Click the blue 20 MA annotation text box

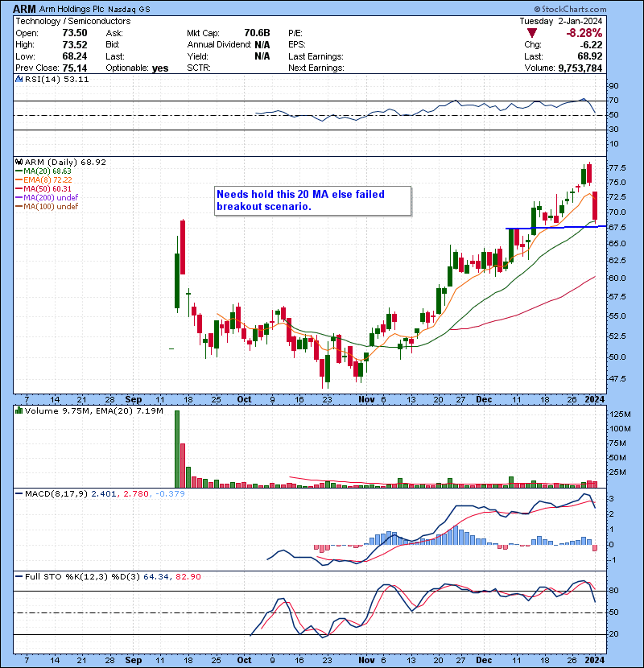313,200
